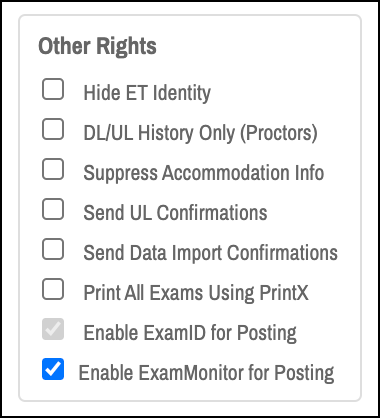Check the Send Data Import Confirmations box
The height and width of the screenshot is (418, 380).
coord(53,249)
